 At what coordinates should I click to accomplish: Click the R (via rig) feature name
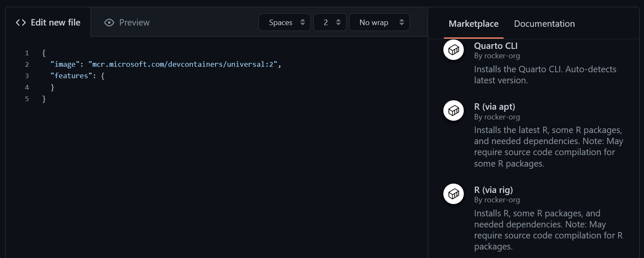coord(493,190)
